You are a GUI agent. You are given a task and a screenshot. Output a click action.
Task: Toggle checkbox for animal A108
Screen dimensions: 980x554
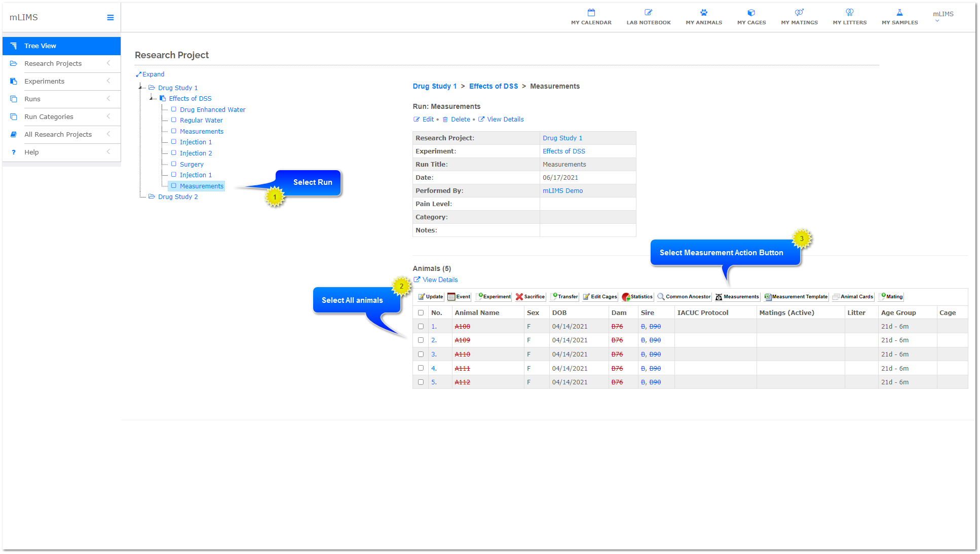point(421,326)
